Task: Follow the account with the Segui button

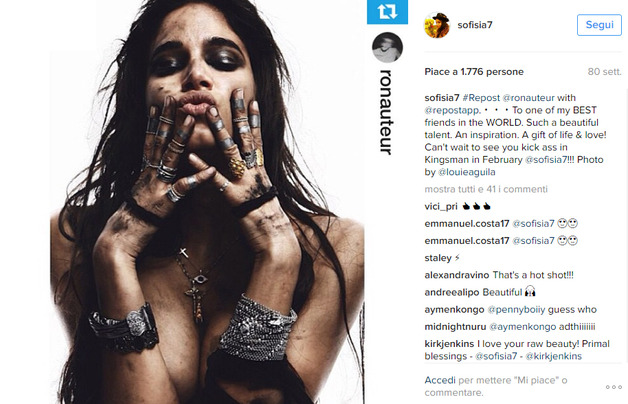Action: coord(599,25)
